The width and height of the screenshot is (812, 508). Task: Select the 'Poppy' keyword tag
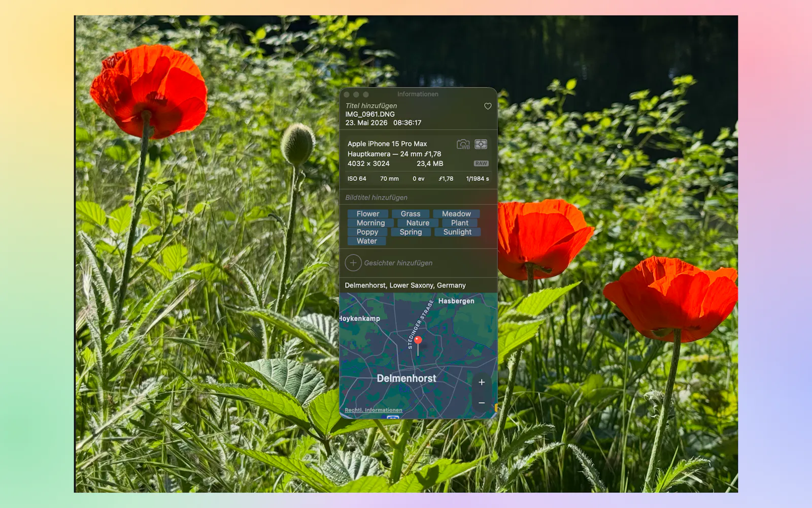click(367, 232)
